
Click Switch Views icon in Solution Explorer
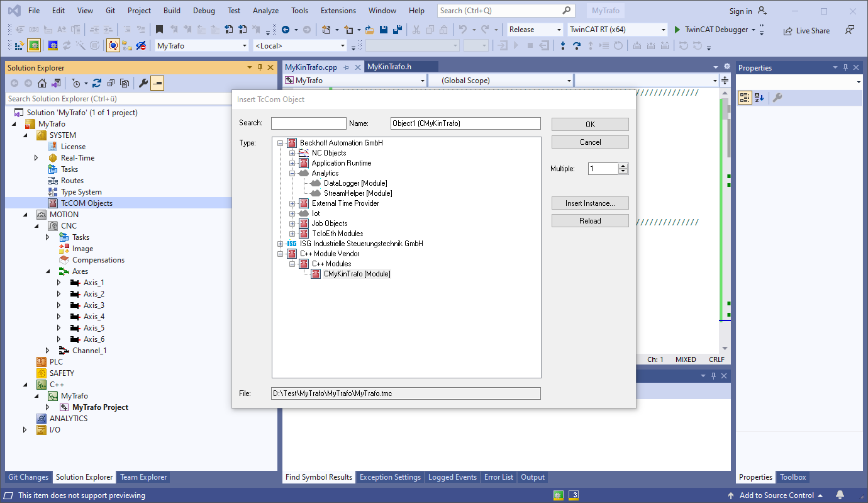tap(56, 83)
